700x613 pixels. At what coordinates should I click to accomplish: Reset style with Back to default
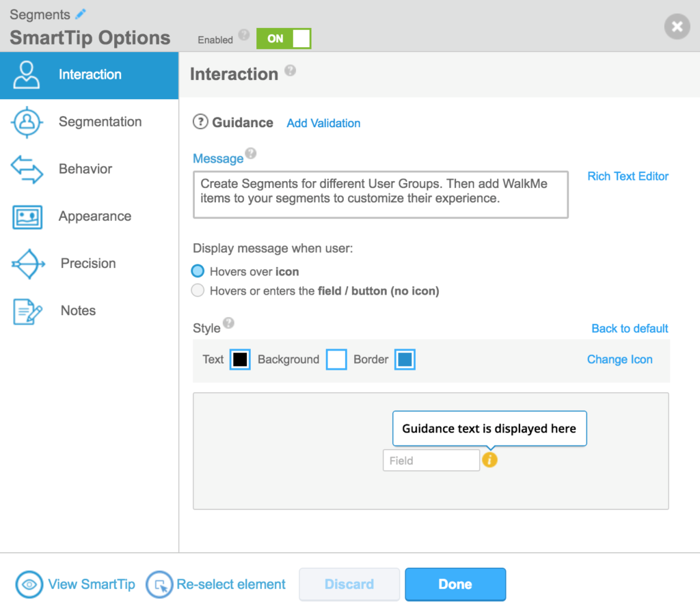[x=630, y=328]
